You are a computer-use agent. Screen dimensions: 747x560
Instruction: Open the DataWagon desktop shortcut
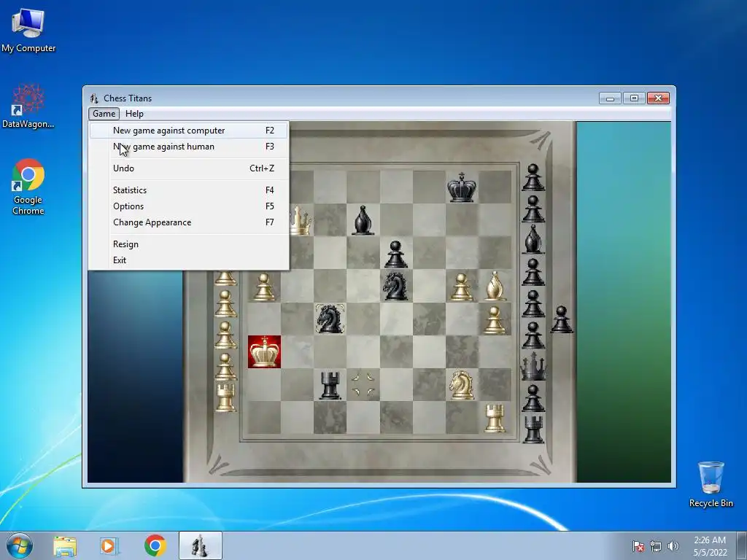28,106
